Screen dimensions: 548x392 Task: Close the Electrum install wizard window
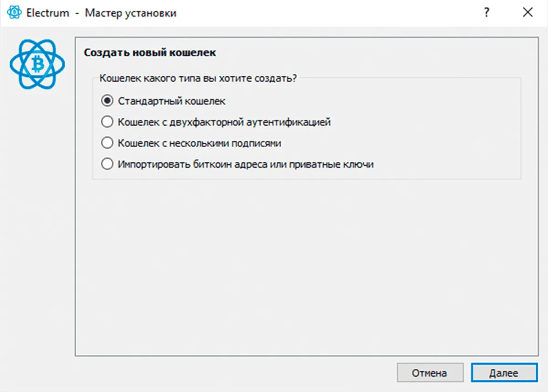coord(528,13)
